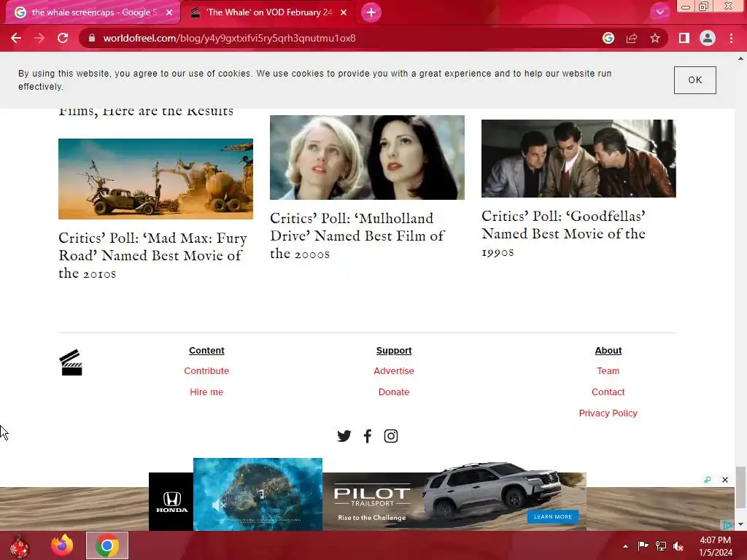This screenshot has width=747, height=560.
Task: Click the ad info icon beside close
Action: tap(708, 480)
